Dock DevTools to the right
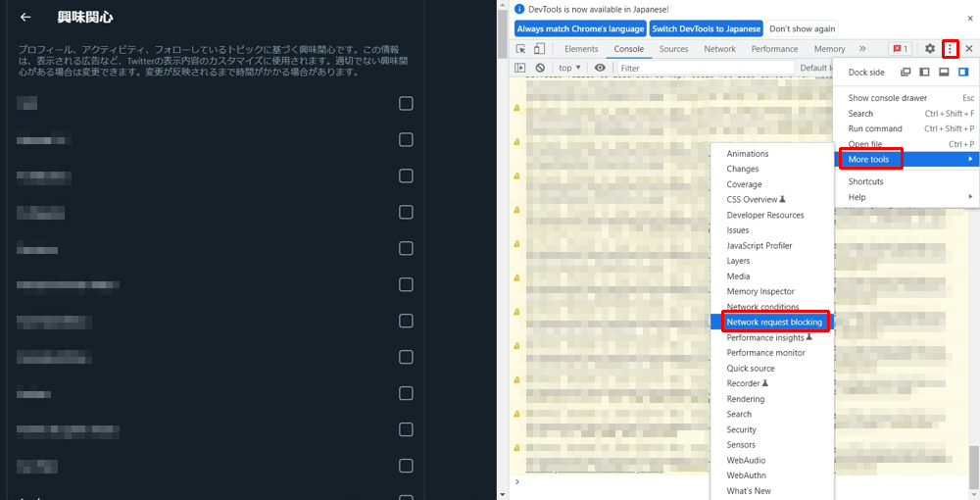 pos(963,72)
